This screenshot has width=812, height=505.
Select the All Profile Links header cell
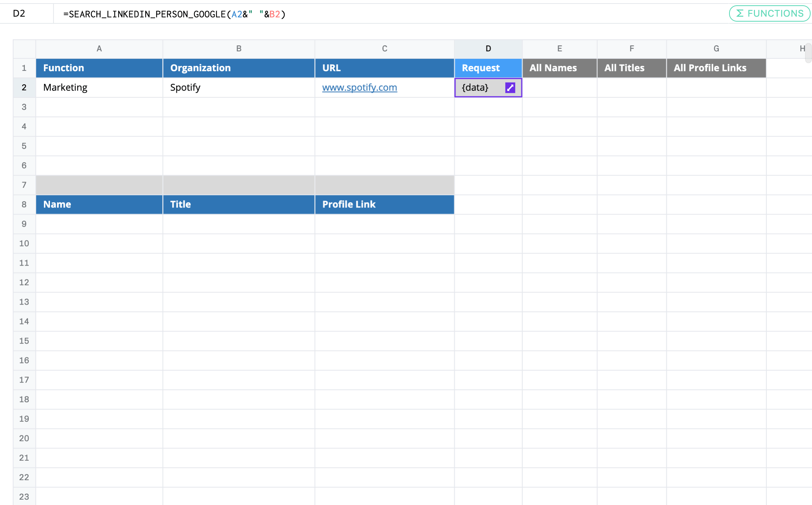click(x=716, y=68)
